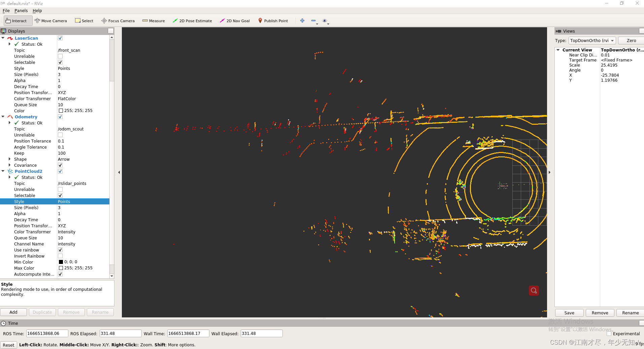Use the Select tool in the toolbar
Screen dimensions: 644x349
(x=84, y=21)
